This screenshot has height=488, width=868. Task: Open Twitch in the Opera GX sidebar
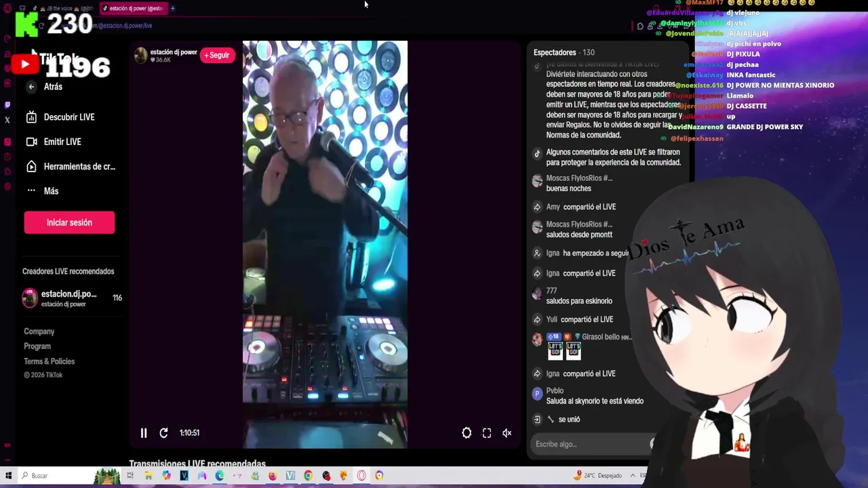7,104
